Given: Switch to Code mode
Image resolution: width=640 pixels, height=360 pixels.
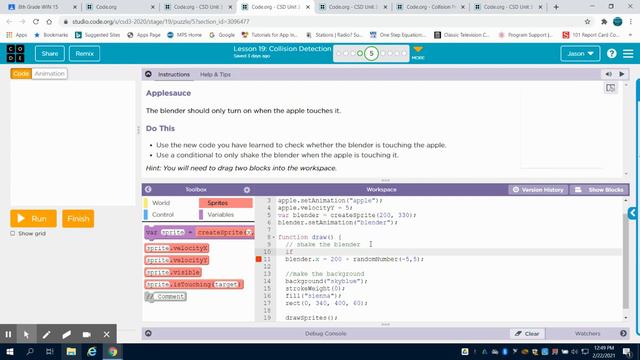Looking at the screenshot, I should [21, 73].
